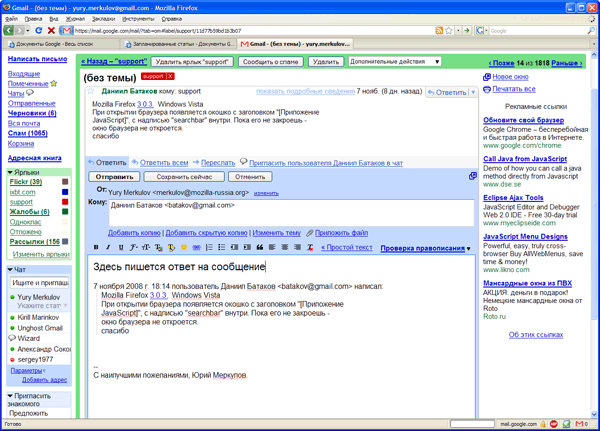Screen dimensions: 600x431
Task: Open the Инструменты menu
Action: [138, 19]
